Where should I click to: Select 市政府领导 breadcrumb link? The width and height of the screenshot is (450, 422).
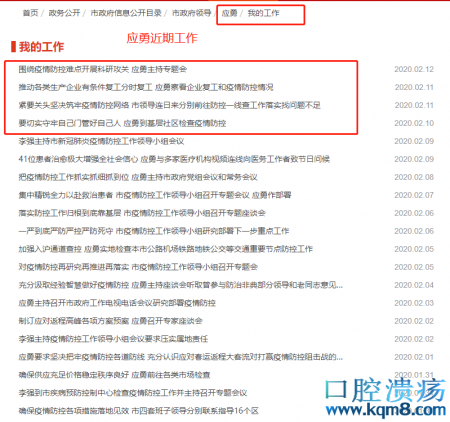[x=192, y=13]
